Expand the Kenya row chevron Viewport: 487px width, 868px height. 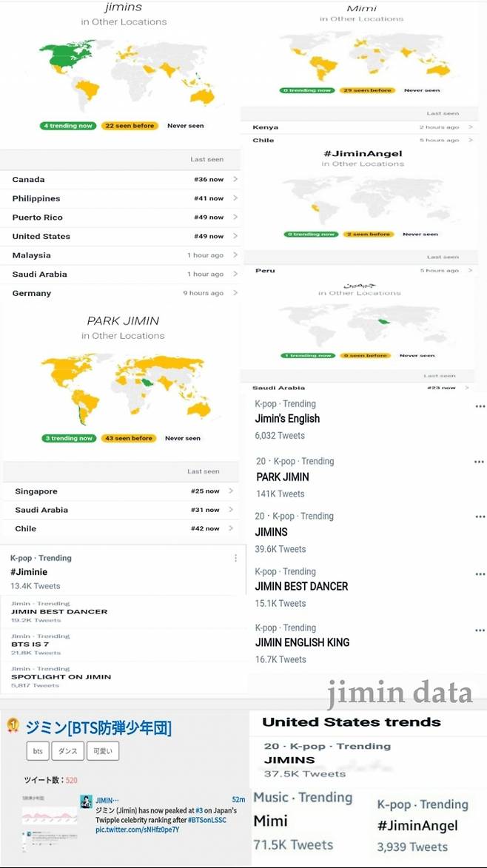pos(471,127)
